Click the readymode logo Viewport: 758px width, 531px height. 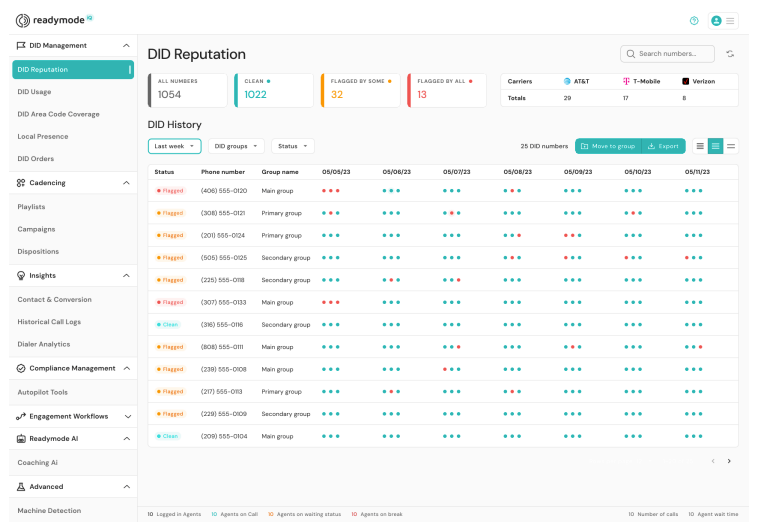pyautogui.click(x=54, y=20)
